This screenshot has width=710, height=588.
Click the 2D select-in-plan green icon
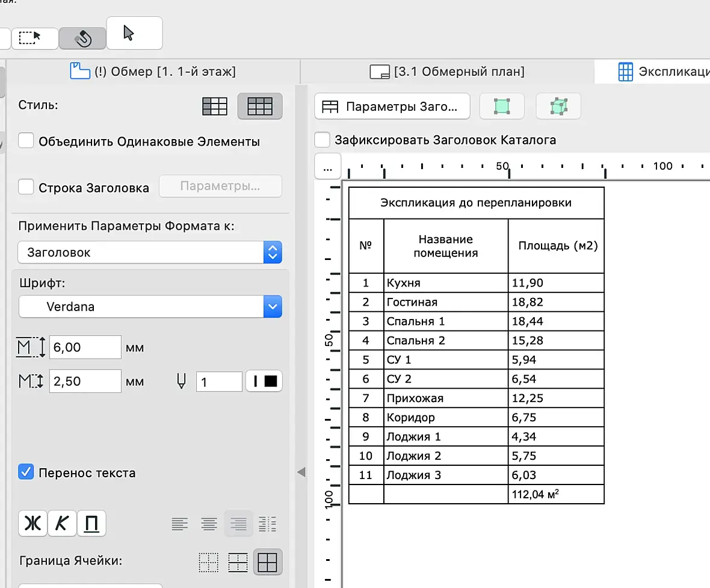click(x=502, y=107)
